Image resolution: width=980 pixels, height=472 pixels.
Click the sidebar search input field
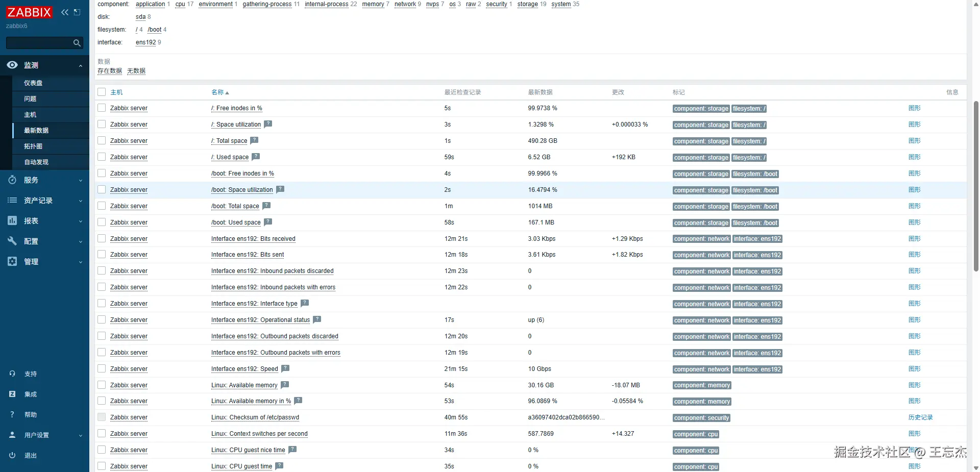pyautogui.click(x=40, y=43)
